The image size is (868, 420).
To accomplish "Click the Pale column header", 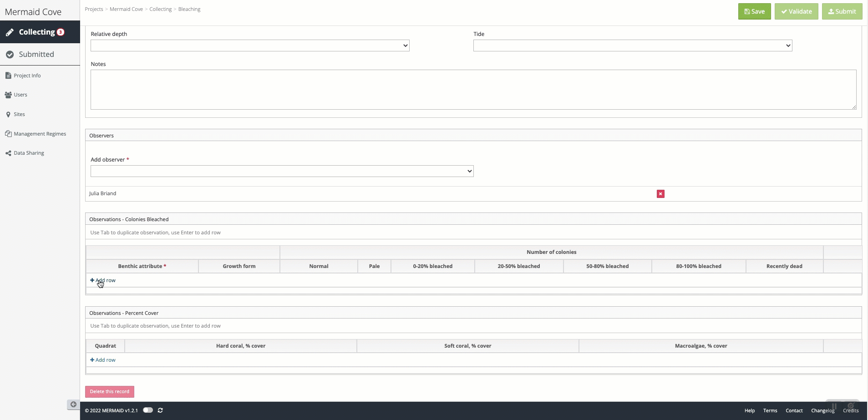I will (x=374, y=266).
